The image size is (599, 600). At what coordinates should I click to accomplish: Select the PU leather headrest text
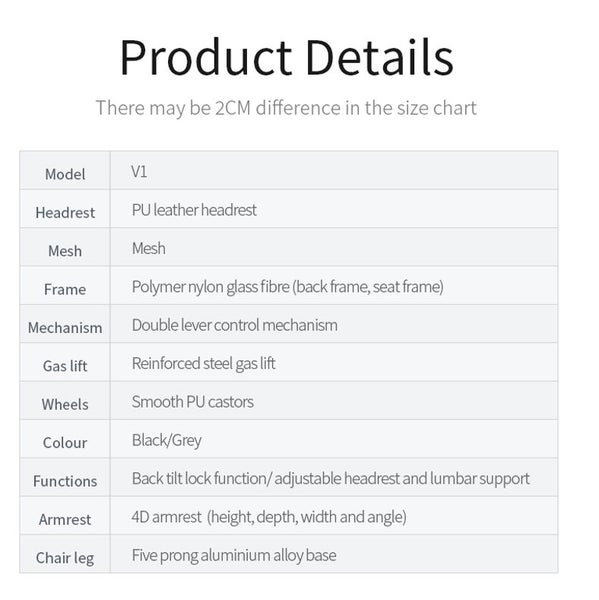point(194,210)
